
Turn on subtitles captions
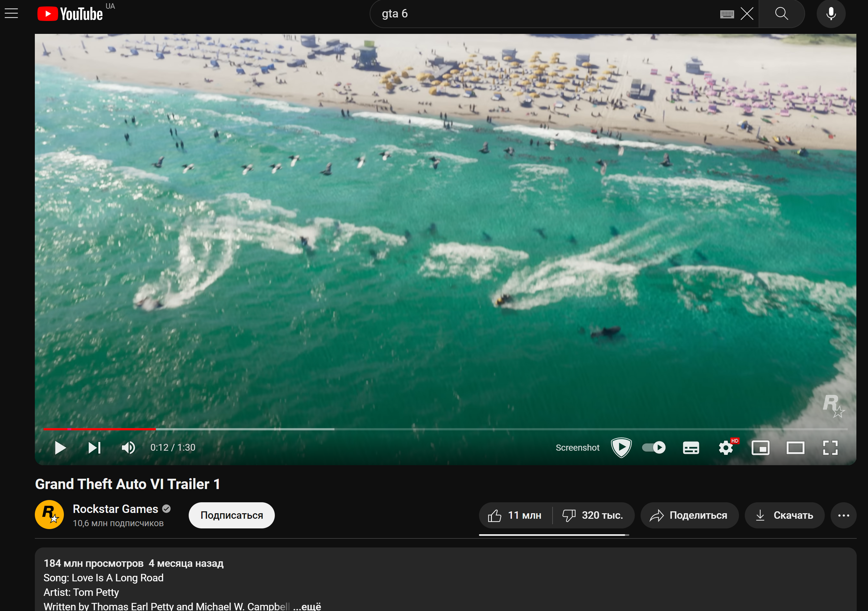[691, 448]
